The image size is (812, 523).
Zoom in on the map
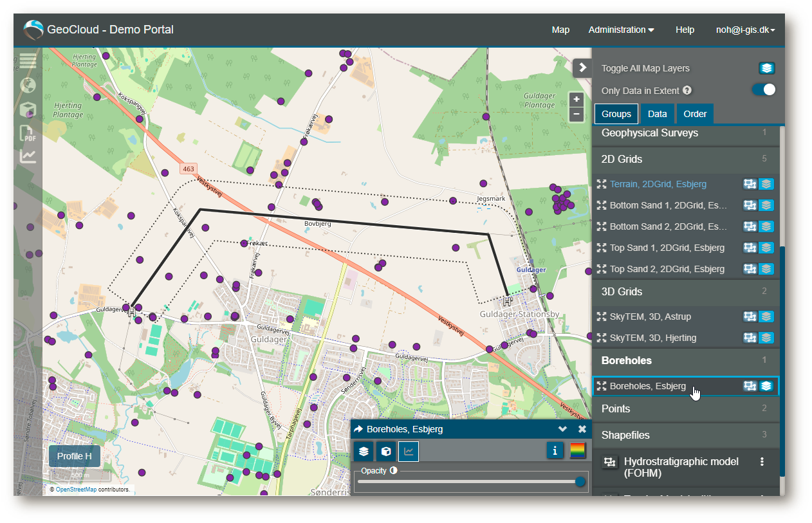(577, 100)
